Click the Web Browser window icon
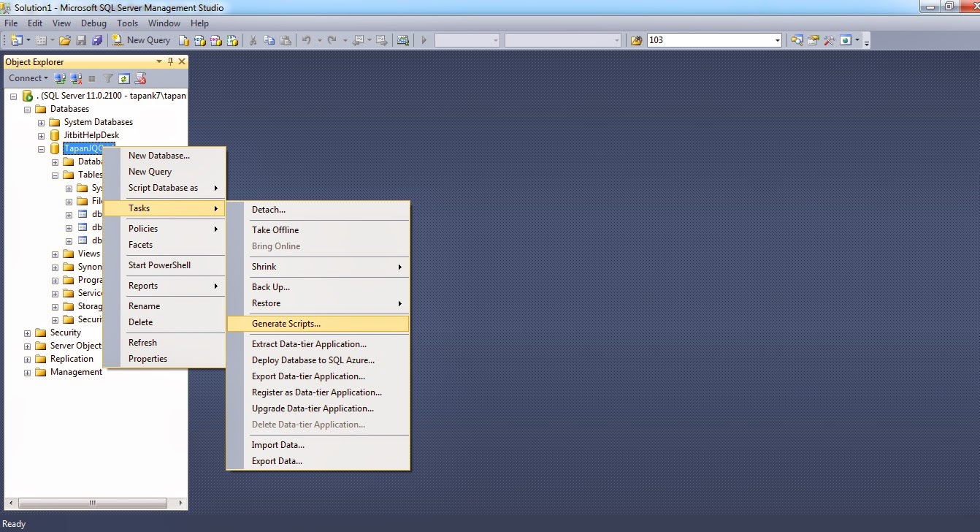Viewport: 980px width, 532px height. click(846, 40)
